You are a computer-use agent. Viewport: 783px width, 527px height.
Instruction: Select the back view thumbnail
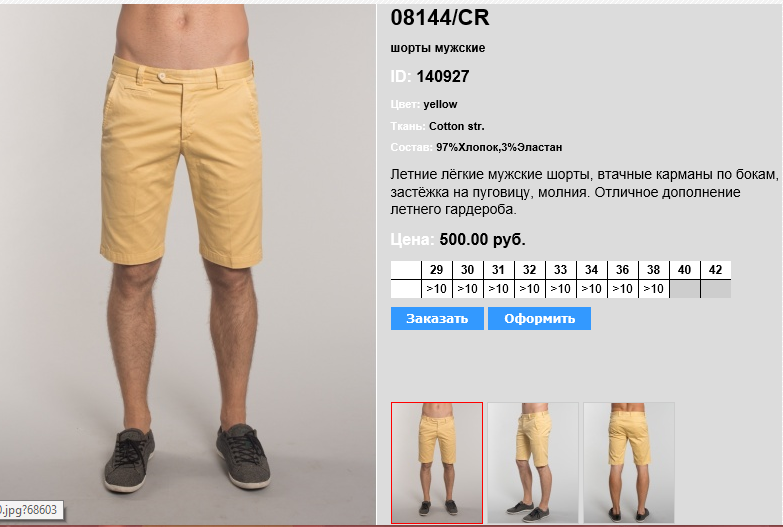click(x=629, y=463)
